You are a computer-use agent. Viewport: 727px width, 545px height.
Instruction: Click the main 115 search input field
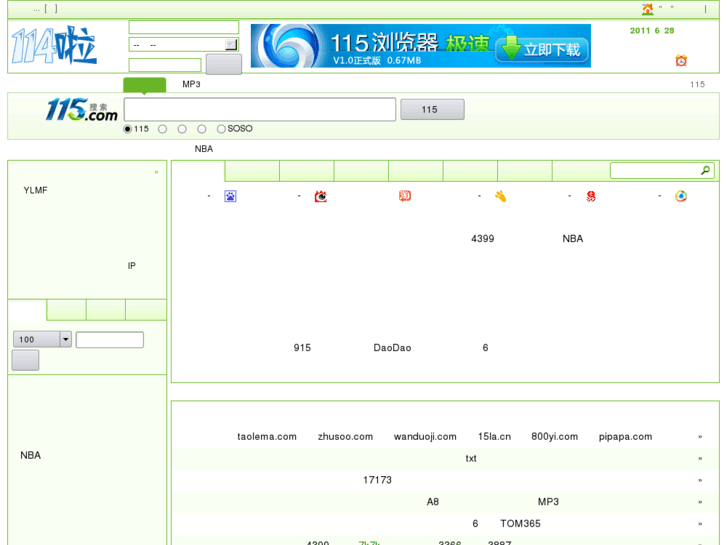coord(260,110)
